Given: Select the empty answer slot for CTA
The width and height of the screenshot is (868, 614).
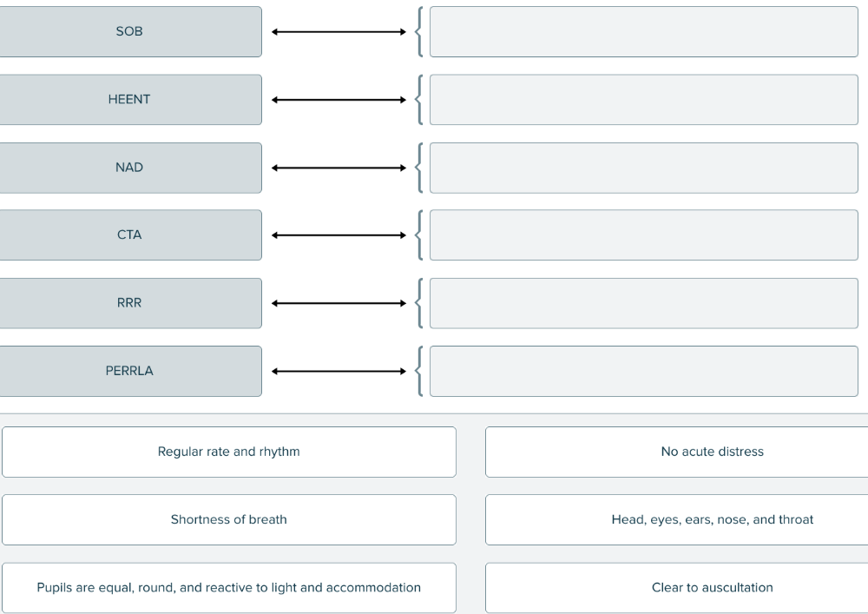Looking at the screenshot, I should pyautogui.click(x=643, y=235).
